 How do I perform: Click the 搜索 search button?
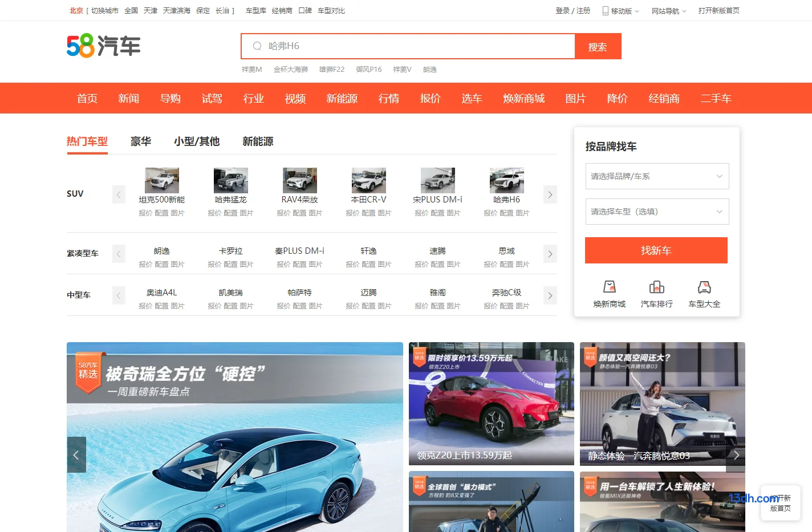pos(598,46)
